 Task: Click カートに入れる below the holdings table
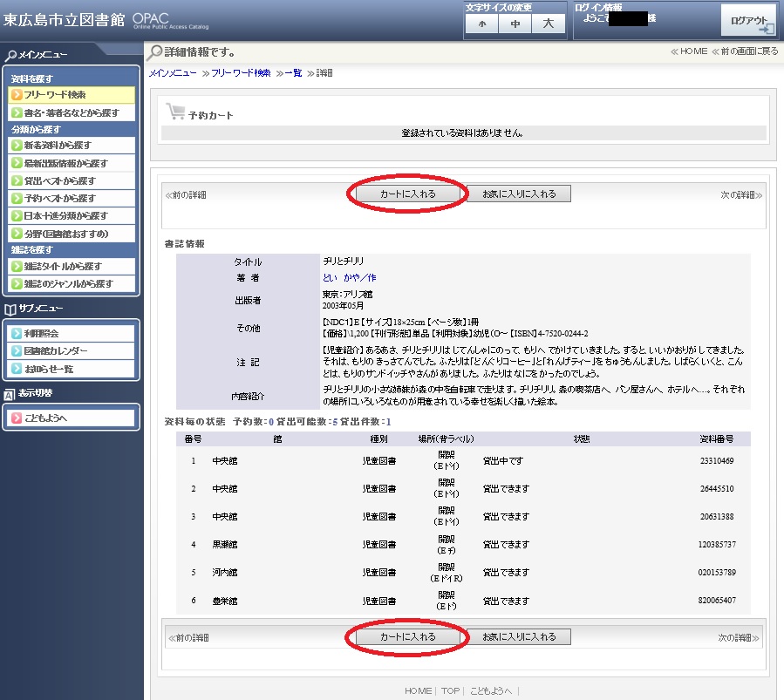[407, 637]
